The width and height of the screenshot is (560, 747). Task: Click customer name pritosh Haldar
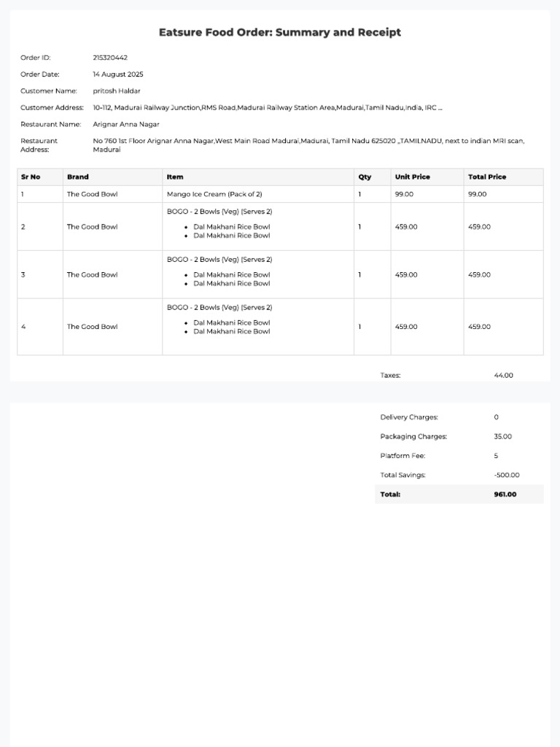tap(117, 91)
